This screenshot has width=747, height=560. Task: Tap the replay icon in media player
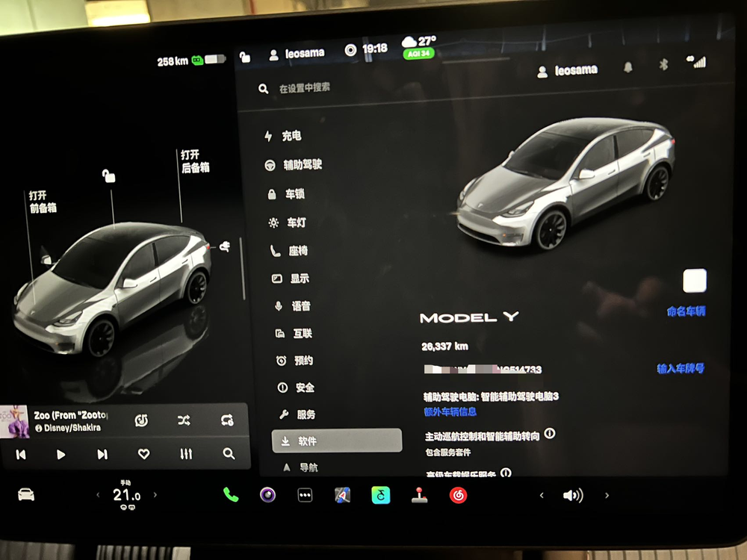141,420
